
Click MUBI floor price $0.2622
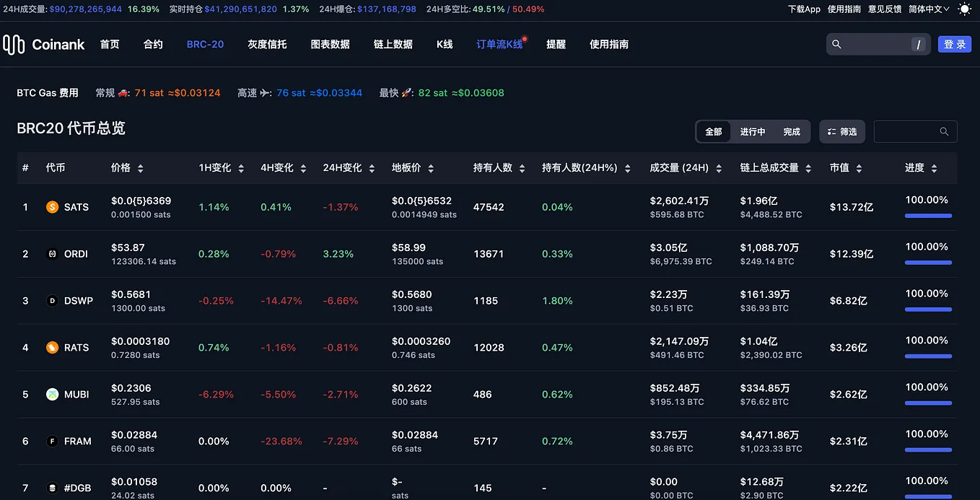(x=411, y=388)
